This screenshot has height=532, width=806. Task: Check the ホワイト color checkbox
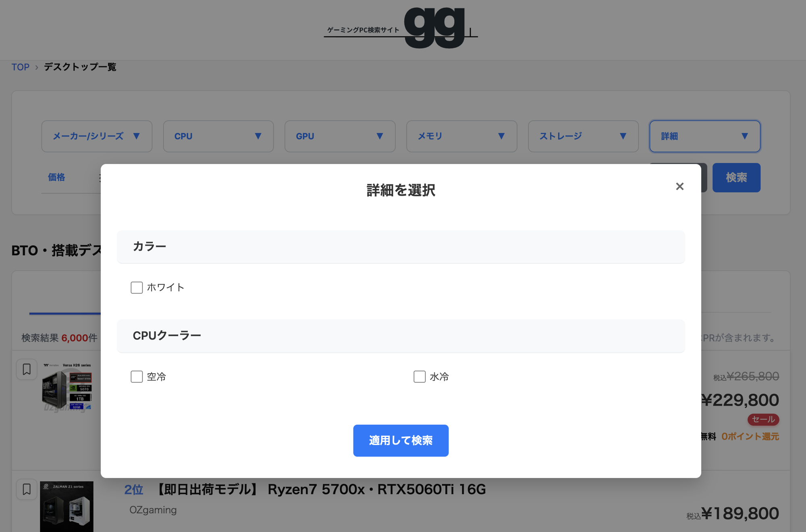click(137, 287)
